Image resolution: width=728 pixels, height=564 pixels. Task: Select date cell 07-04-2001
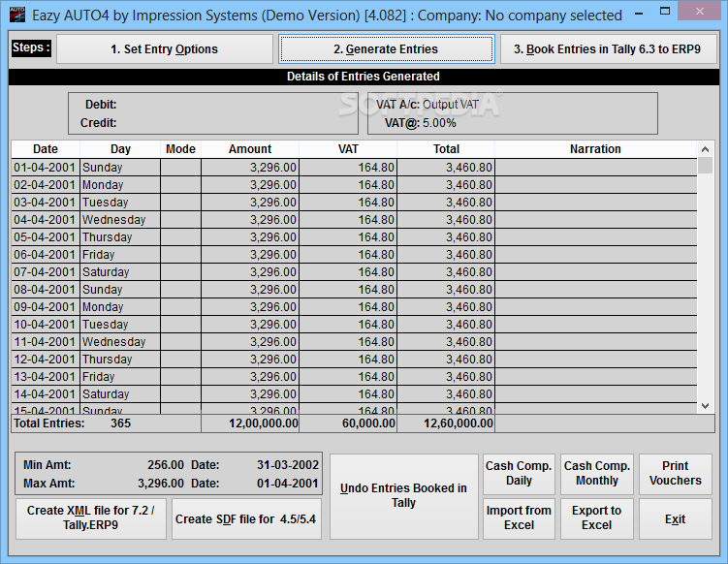46,272
